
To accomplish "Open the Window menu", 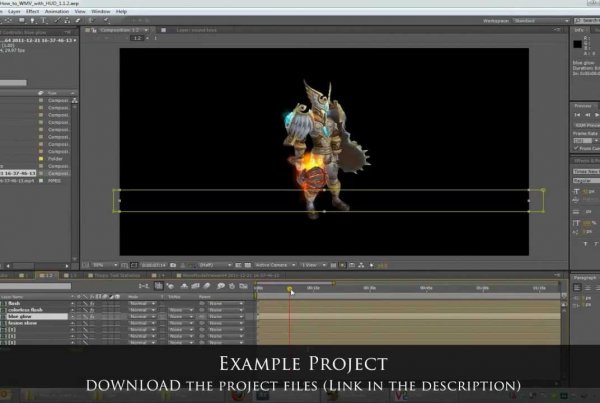I will (x=101, y=11).
